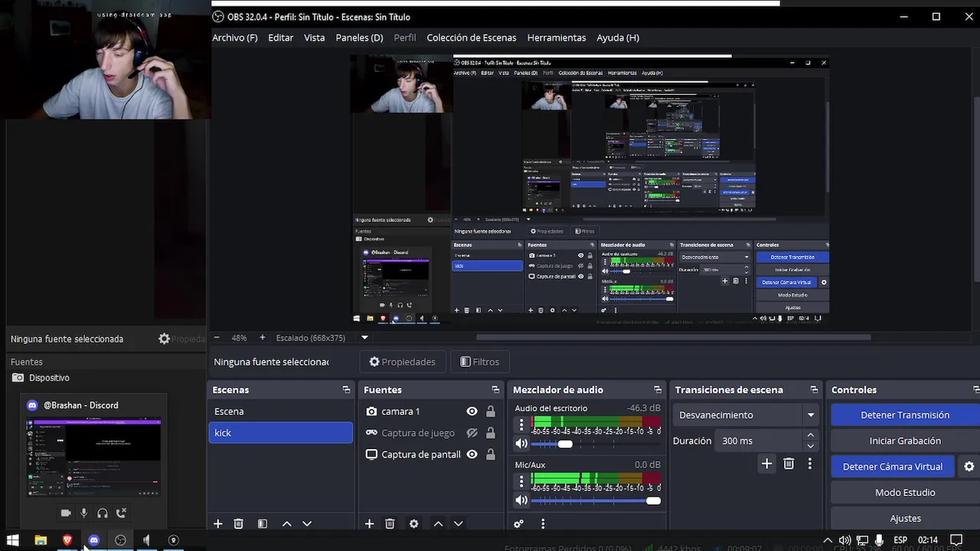Toggle microphone in Discord thumbnail
This screenshot has width=980, height=551.
pyautogui.click(x=84, y=514)
